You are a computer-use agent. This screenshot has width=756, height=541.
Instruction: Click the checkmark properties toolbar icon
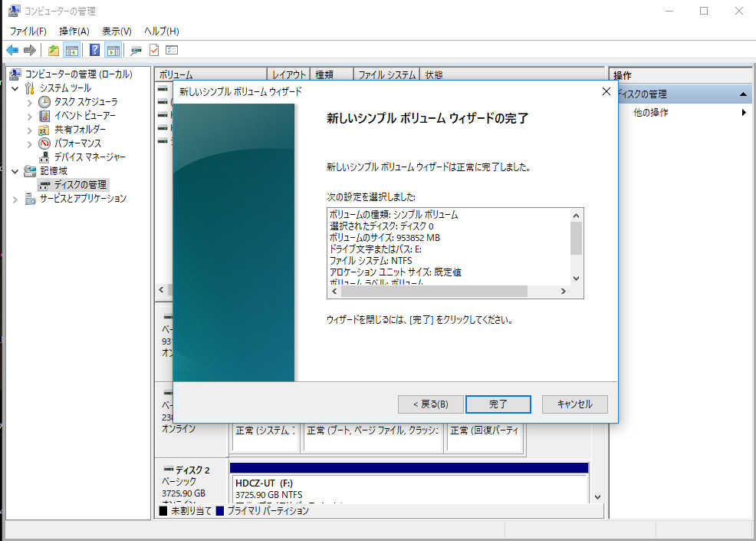point(154,50)
